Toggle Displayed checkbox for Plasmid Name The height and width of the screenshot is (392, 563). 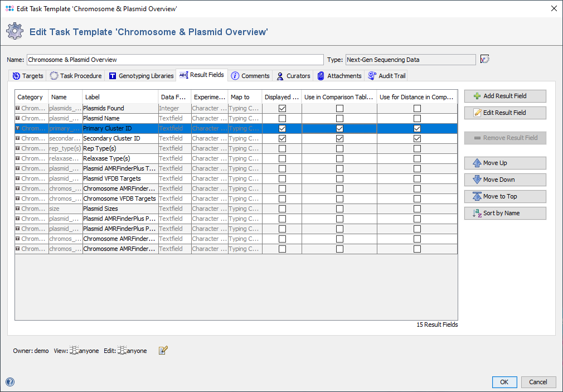[282, 119]
